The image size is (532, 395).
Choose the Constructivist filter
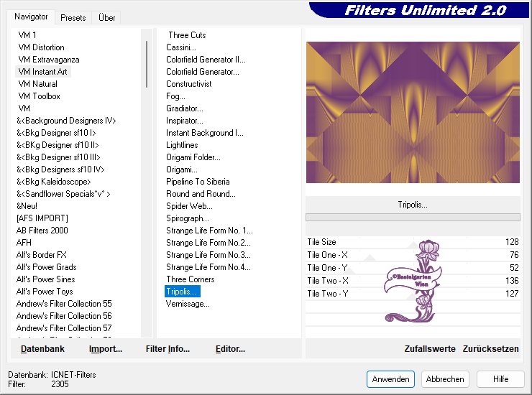[x=188, y=84]
